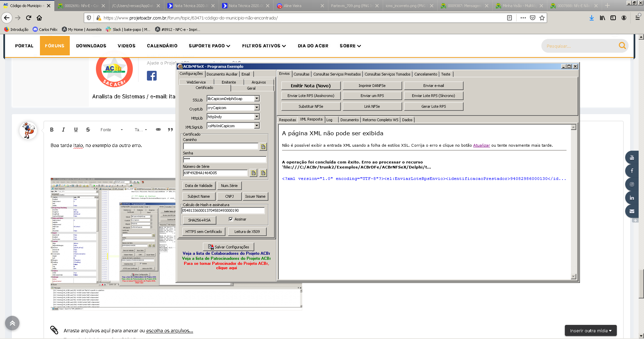Insert a quote block in the editor
Viewport: 644px width, 339px height.
pyautogui.click(x=170, y=130)
